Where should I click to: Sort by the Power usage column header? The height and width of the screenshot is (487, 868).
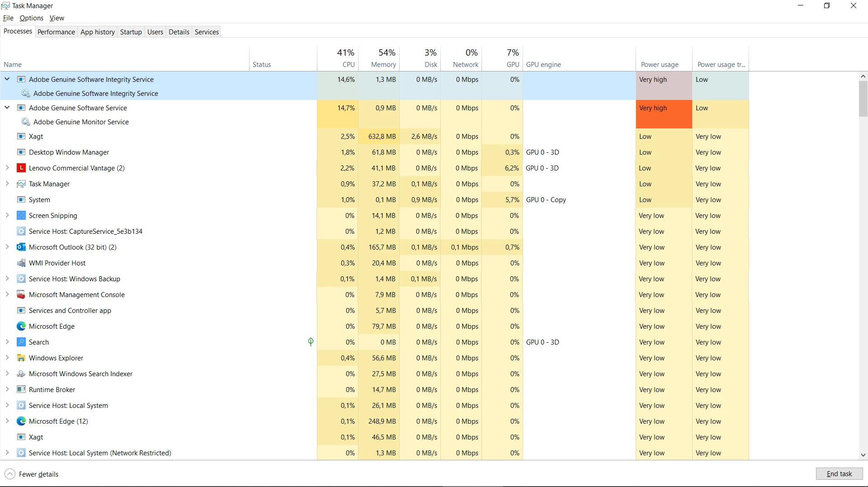point(664,58)
